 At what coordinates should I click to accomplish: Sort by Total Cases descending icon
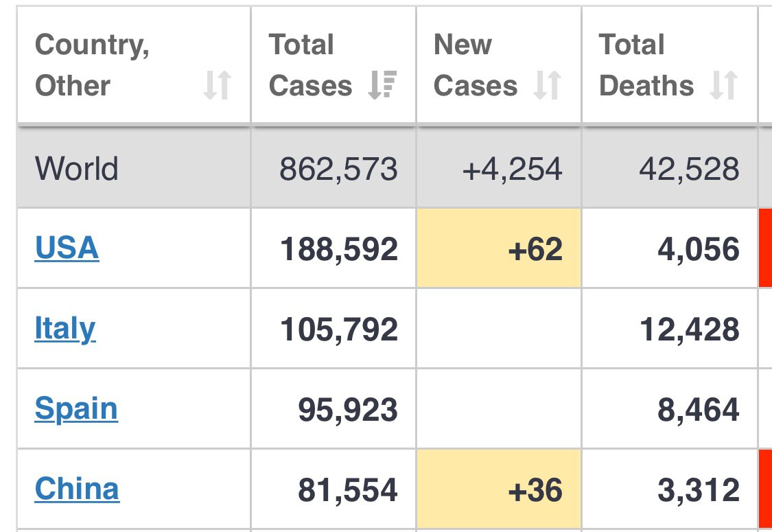coord(382,86)
